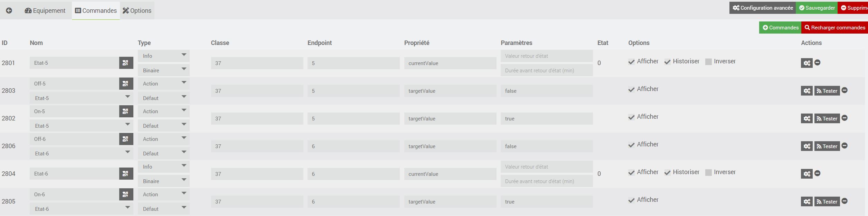Toggle Historiser checkbox for Etat-5
The width and height of the screenshot is (868, 216).
click(667, 62)
